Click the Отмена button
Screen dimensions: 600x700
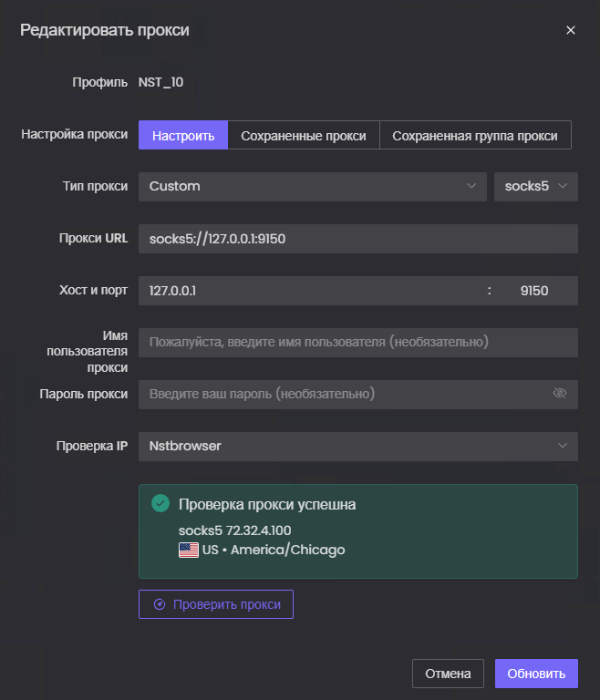(448, 674)
